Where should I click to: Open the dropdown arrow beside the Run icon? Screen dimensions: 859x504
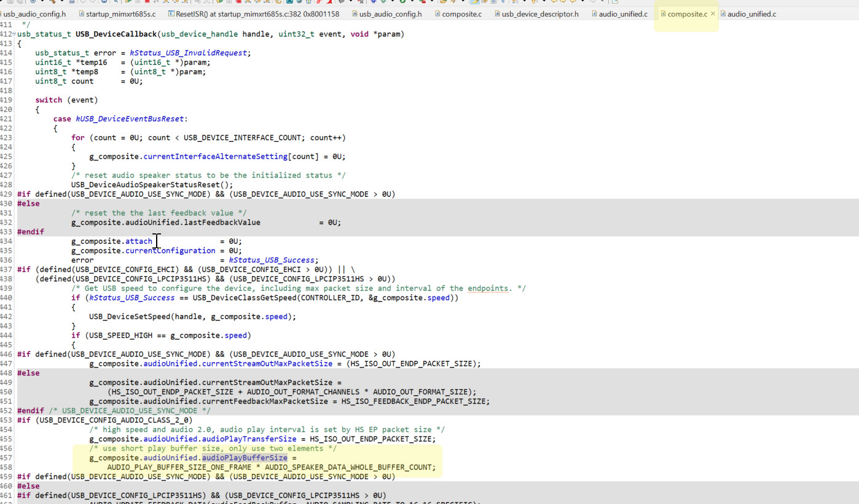[x=412, y=3]
